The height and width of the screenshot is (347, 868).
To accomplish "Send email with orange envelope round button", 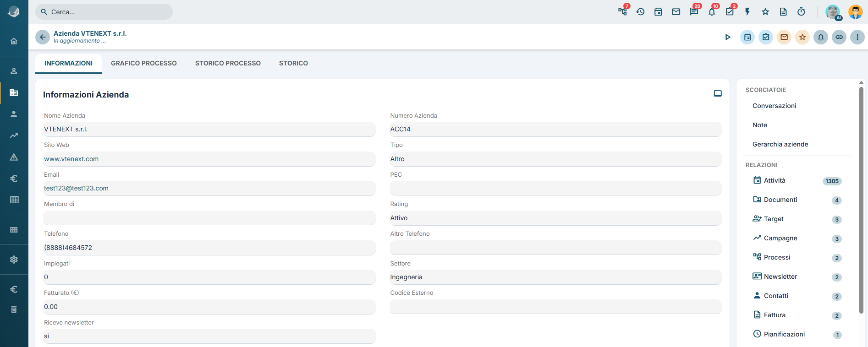I will point(784,37).
